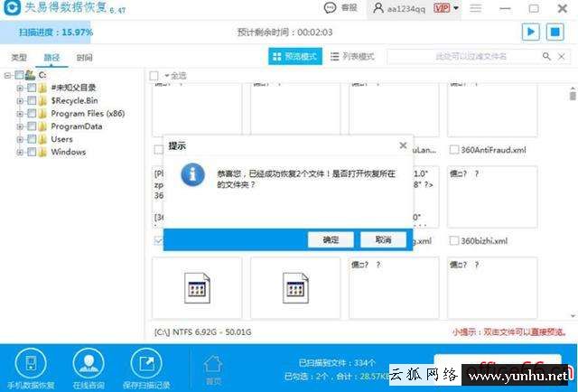Screen dimensions: 578x392
Task: Click the app logo icon in title bar
Action: tap(12, 8)
